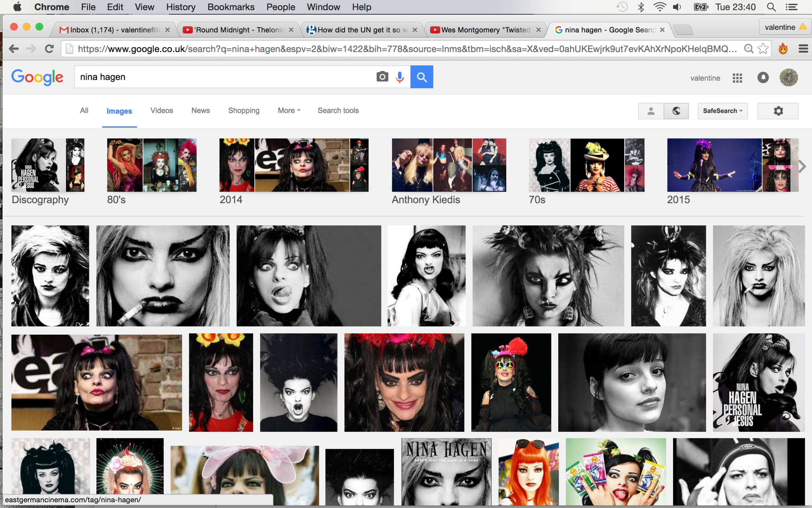Open Search tools options
Image resolution: width=812 pixels, height=508 pixels.
pyautogui.click(x=338, y=111)
